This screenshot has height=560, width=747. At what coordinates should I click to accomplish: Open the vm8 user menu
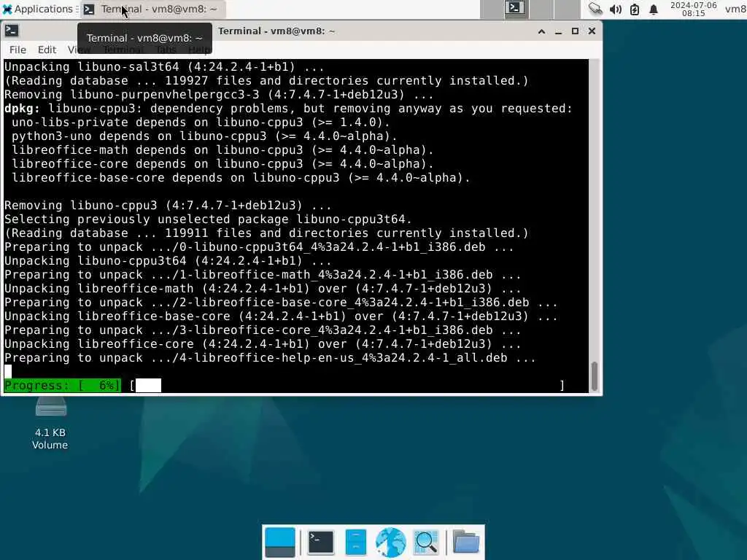[735, 9]
